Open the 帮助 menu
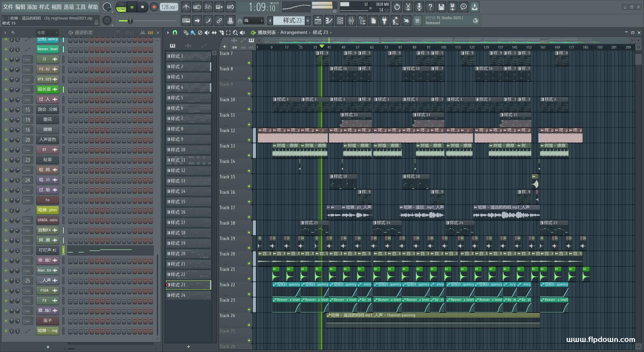The image size is (644, 352). (93, 7)
